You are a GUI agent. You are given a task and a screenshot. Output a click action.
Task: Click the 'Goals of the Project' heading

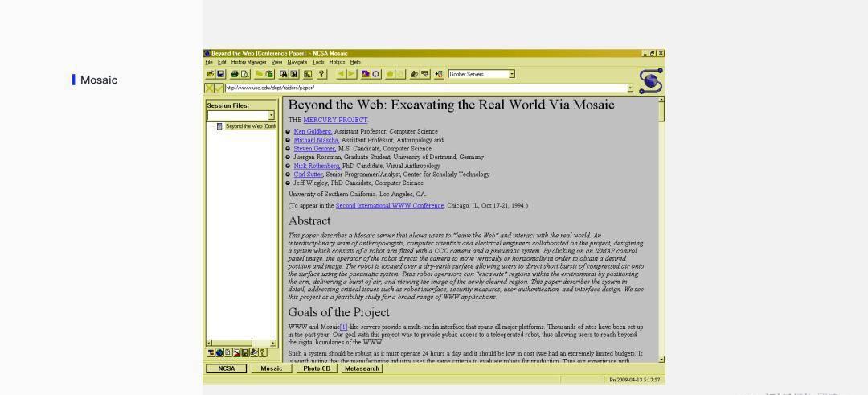click(x=339, y=312)
